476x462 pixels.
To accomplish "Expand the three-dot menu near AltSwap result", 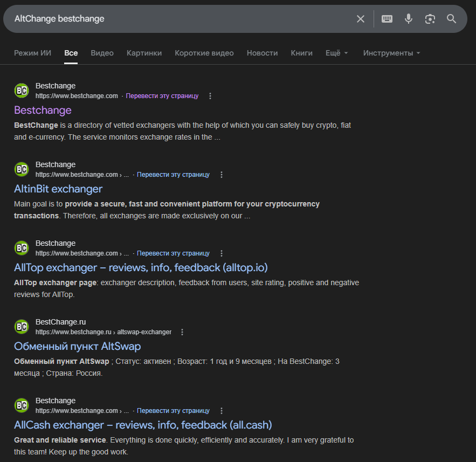I will click(x=182, y=332).
